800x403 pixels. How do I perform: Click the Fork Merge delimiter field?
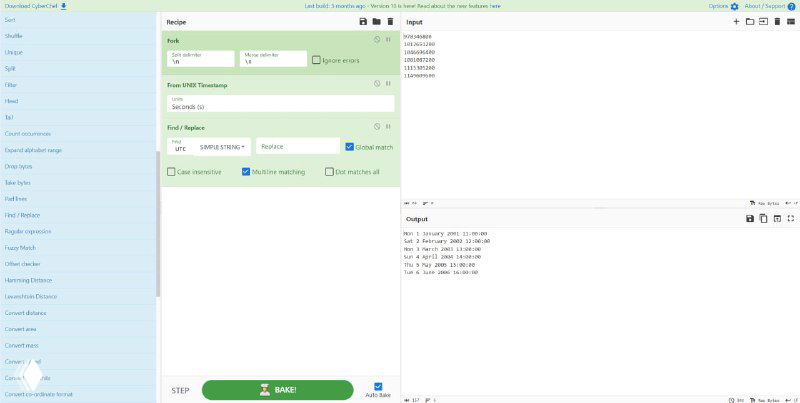click(273, 59)
